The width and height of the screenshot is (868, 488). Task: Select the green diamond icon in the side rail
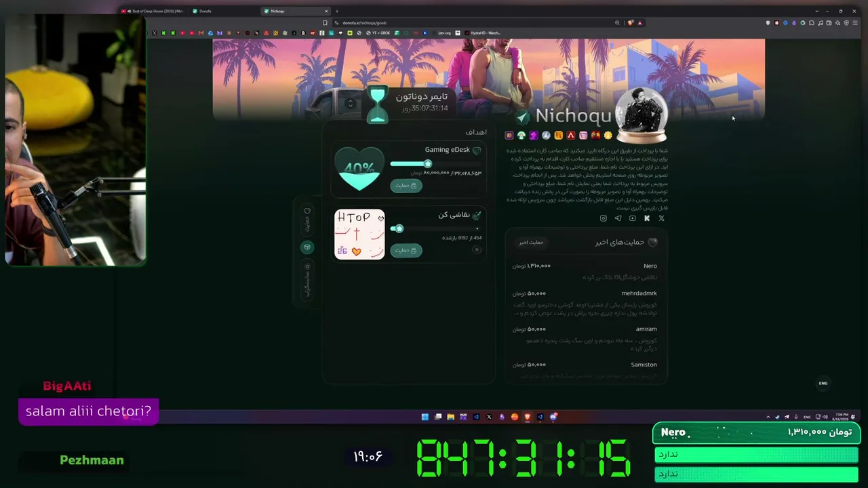[307, 247]
